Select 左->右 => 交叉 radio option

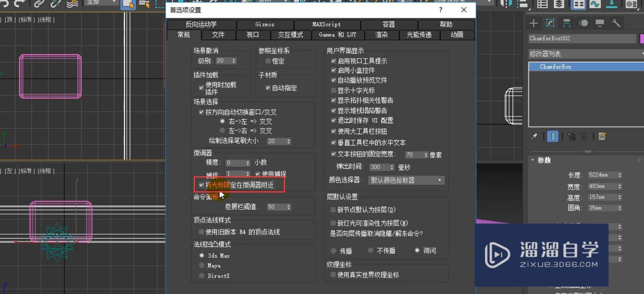[222, 130]
